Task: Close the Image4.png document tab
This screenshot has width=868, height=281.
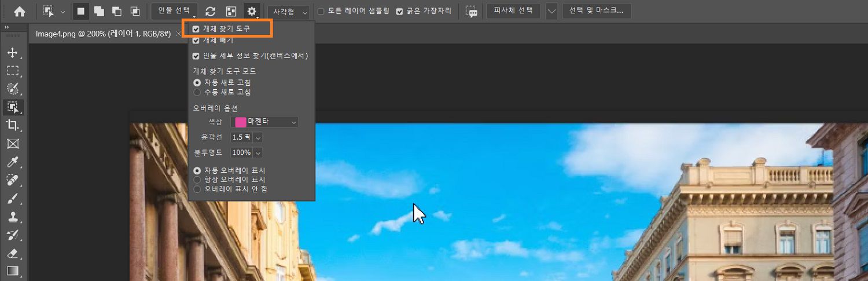Action: pos(178,34)
